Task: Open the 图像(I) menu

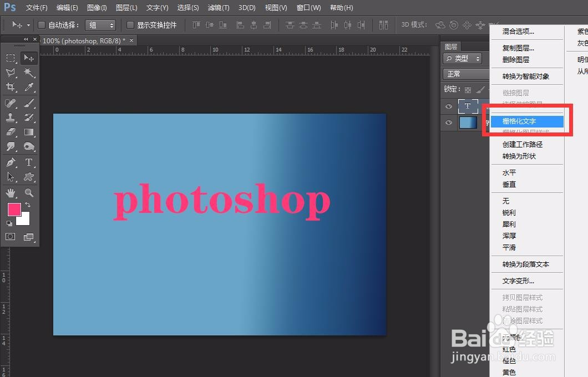Action: pos(97,8)
